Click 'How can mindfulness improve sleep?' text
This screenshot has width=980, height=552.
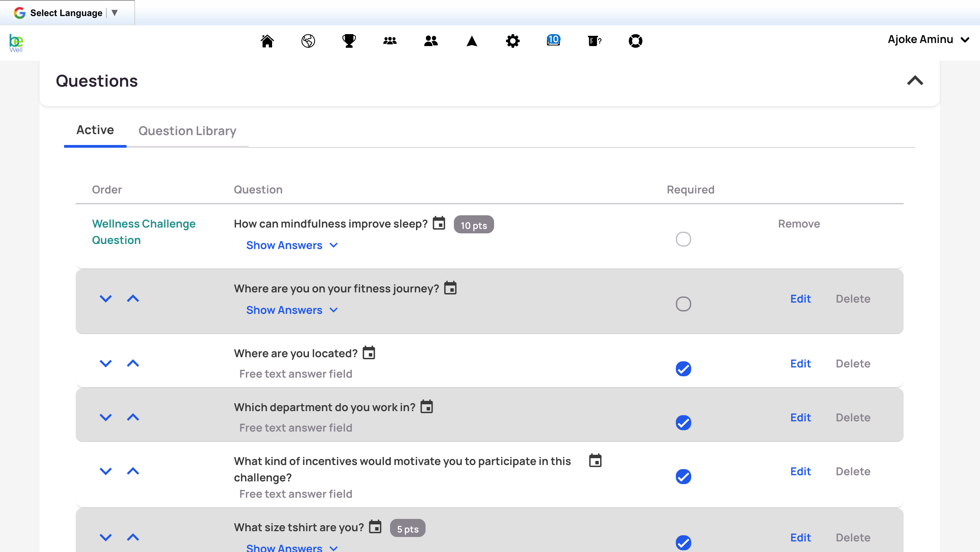point(331,224)
